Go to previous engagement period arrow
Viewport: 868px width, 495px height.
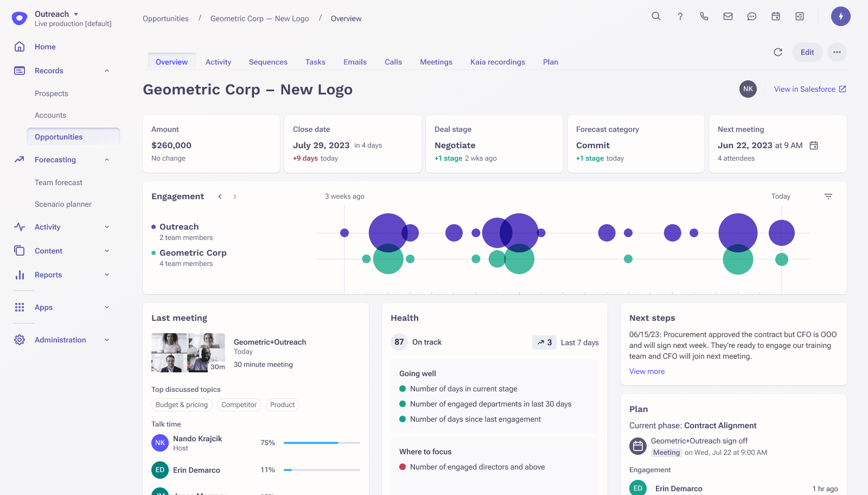[x=220, y=196]
